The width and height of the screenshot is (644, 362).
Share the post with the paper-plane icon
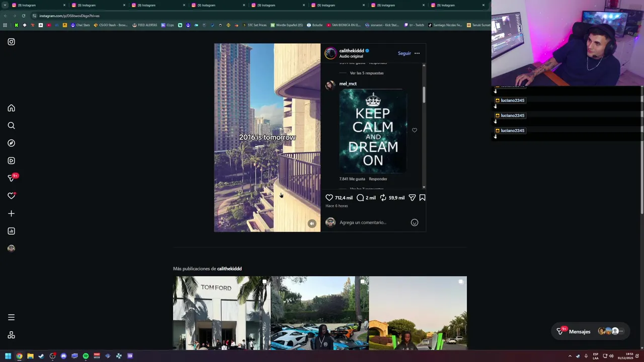click(x=412, y=198)
